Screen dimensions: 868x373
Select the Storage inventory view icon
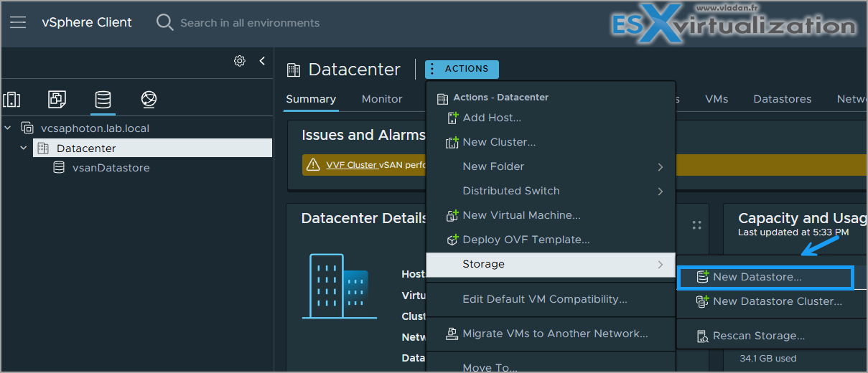point(103,99)
